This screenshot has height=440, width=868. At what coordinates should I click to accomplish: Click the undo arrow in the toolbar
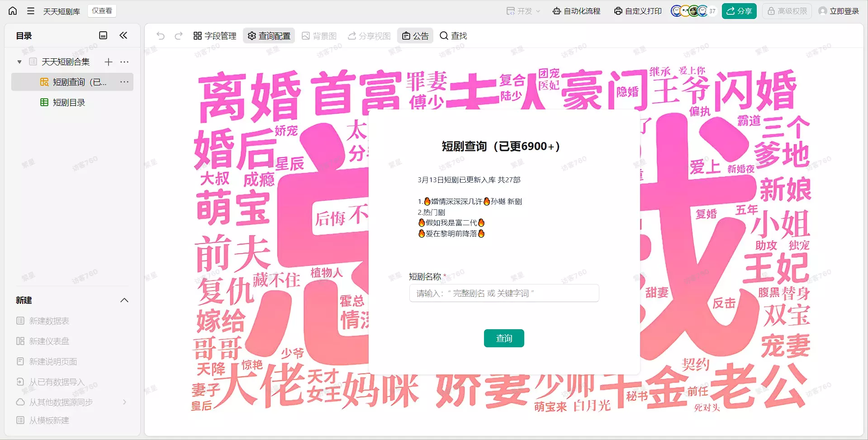[161, 36]
